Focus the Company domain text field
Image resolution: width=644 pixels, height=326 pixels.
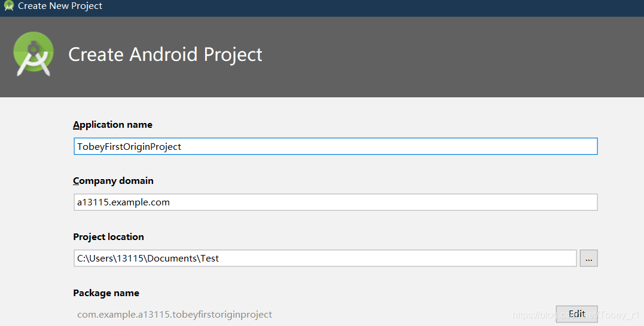click(x=335, y=202)
